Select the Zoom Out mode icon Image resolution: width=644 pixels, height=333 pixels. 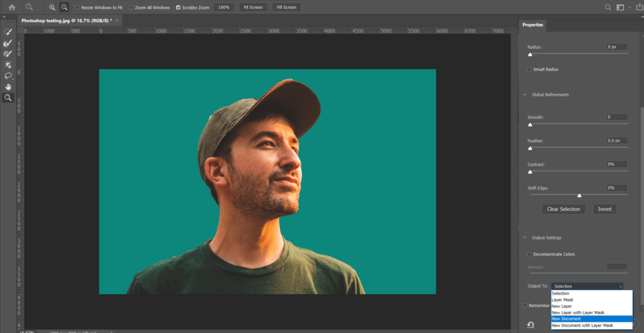pos(64,7)
